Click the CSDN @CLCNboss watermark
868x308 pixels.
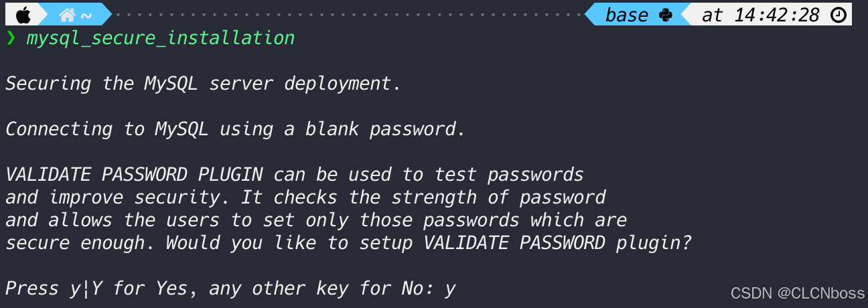coord(797,293)
